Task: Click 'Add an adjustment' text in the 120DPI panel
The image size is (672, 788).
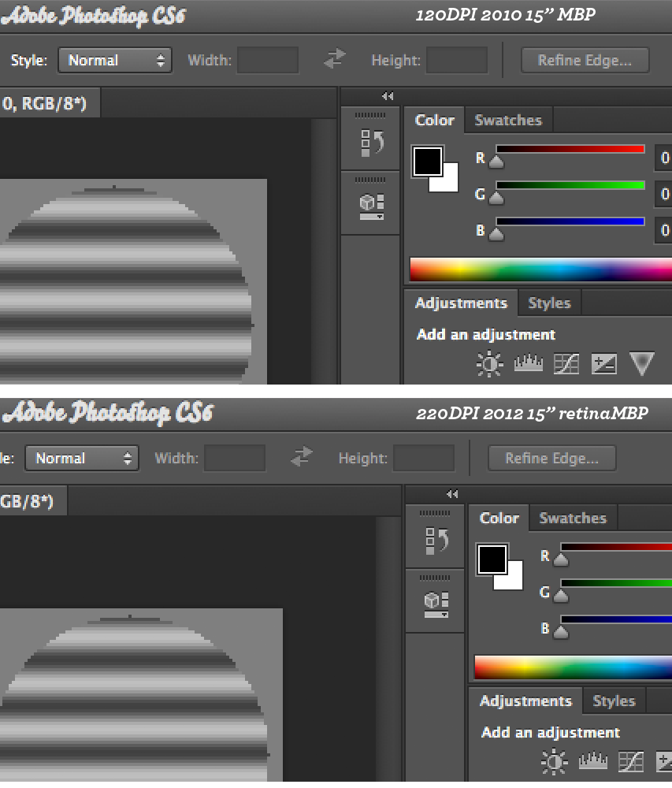Action: [485, 335]
